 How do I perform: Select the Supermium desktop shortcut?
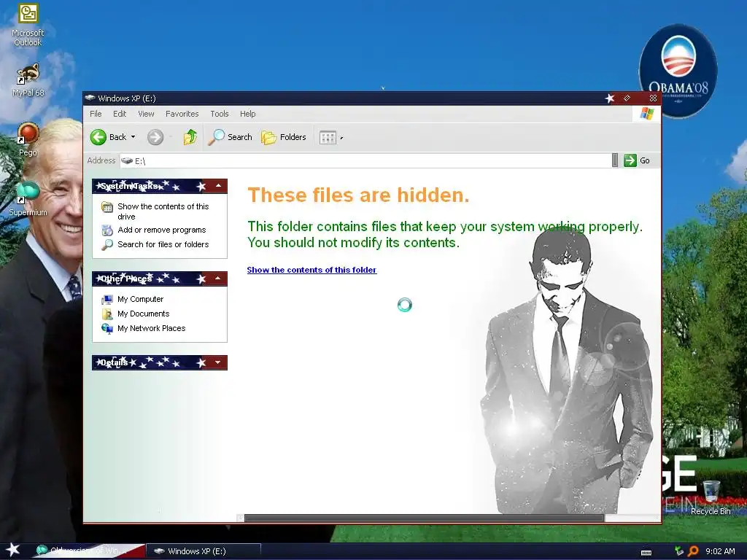[x=28, y=198]
